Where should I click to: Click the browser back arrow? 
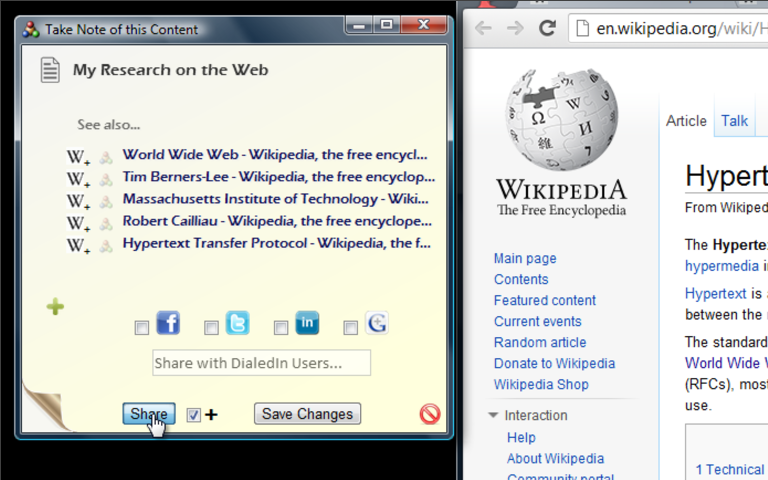coord(483,28)
